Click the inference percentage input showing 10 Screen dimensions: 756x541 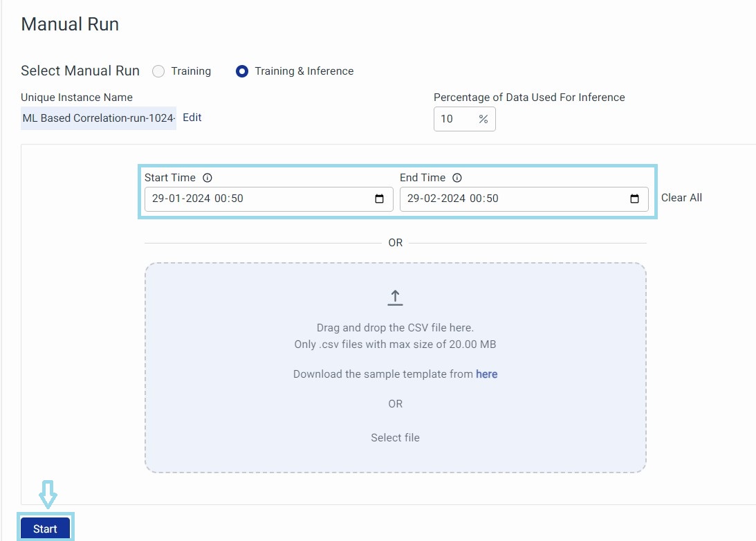point(453,119)
